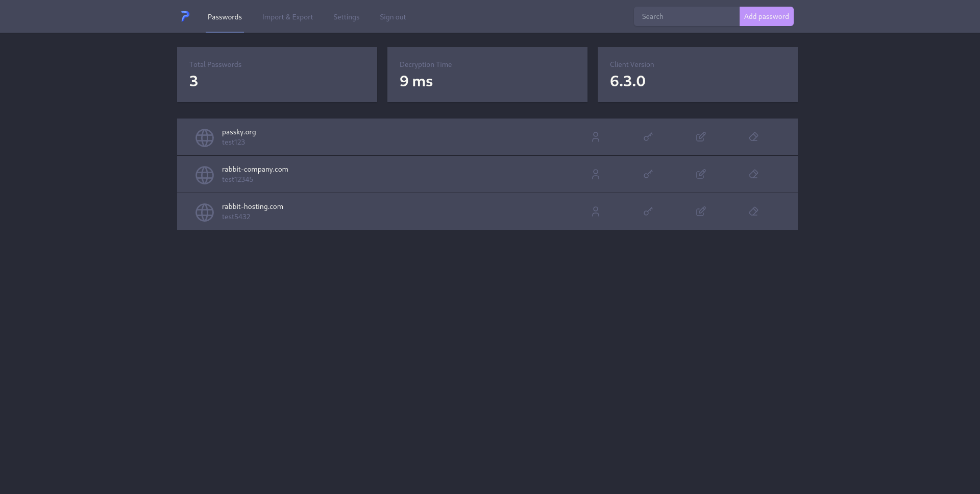Copy the username for rabbit-company.com

[596, 174]
